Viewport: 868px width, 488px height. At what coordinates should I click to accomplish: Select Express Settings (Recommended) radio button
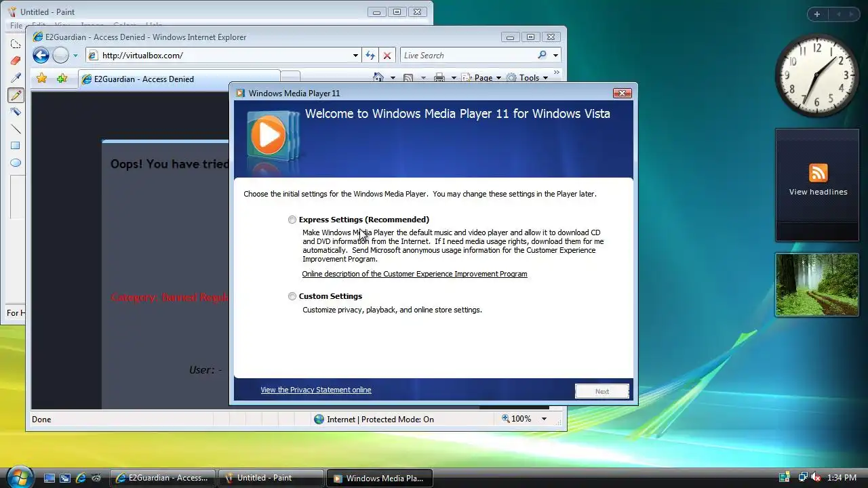292,220
